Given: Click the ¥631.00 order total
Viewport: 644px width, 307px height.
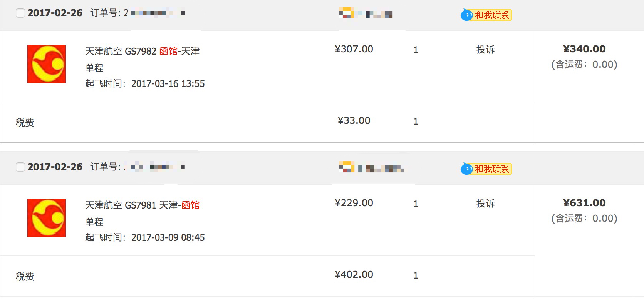Looking at the screenshot, I should click(584, 203).
